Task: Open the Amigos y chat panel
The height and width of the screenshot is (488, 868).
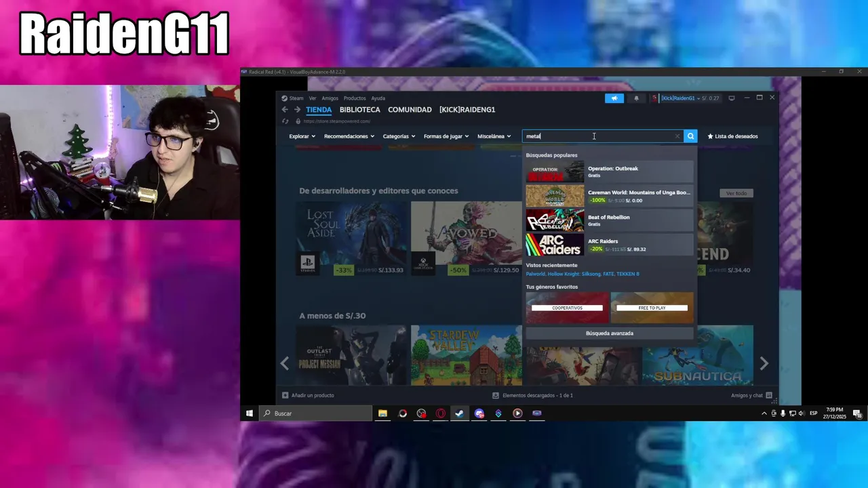Action: pos(751,395)
